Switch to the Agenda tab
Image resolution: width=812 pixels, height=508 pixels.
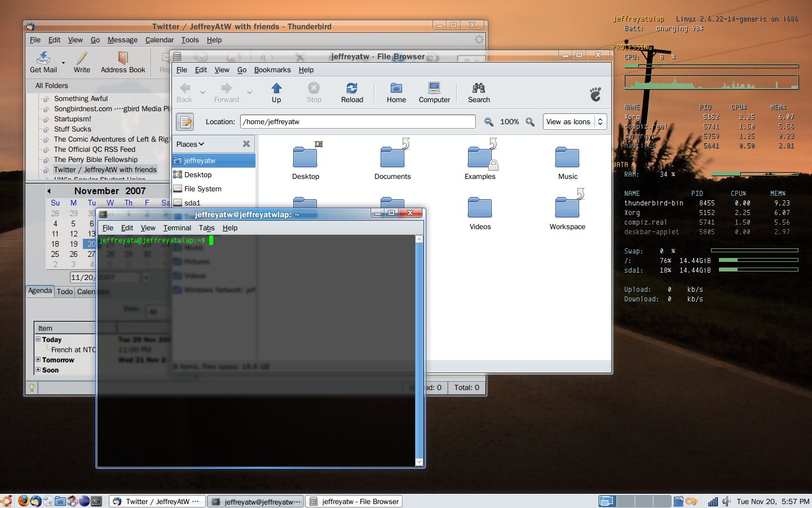[x=40, y=291]
